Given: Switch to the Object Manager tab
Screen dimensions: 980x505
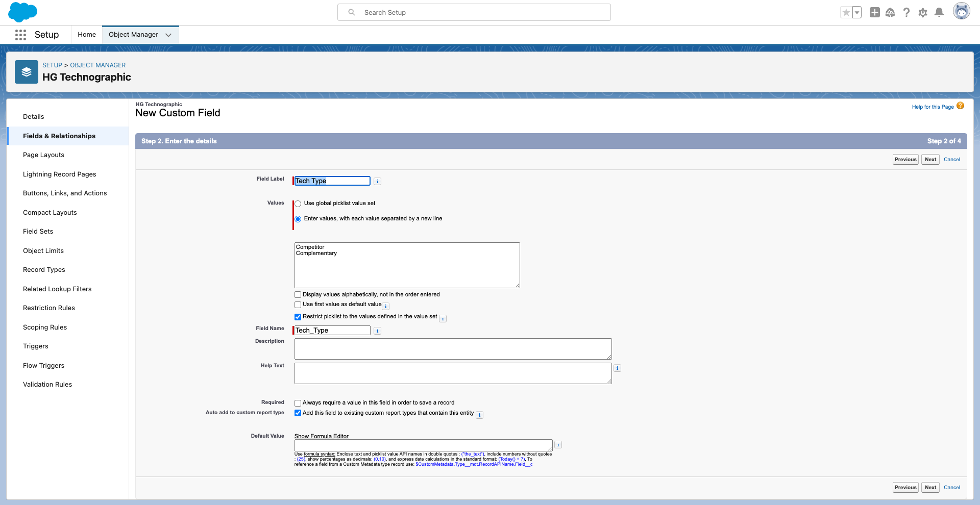Looking at the screenshot, I should point(134,35).
